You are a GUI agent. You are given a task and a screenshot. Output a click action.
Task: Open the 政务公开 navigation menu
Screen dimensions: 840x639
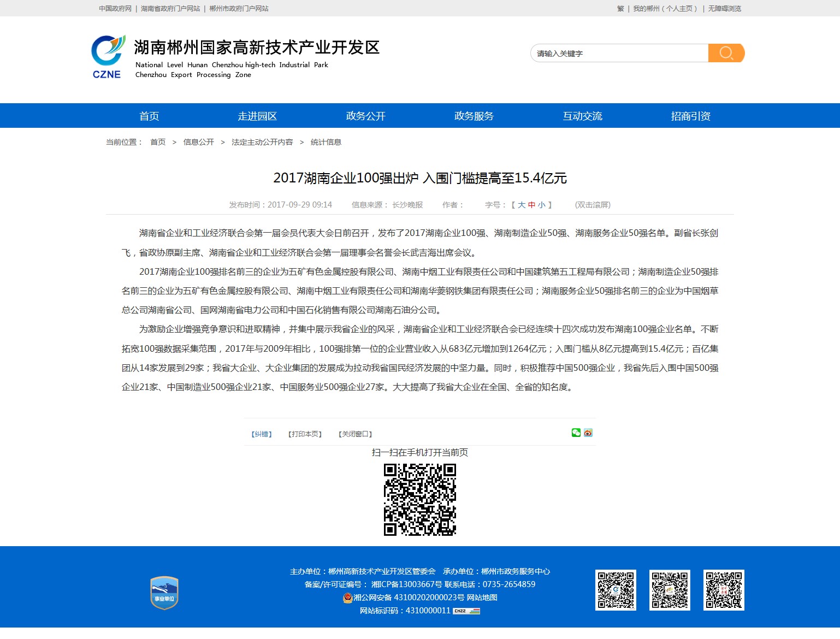(365, 116)
